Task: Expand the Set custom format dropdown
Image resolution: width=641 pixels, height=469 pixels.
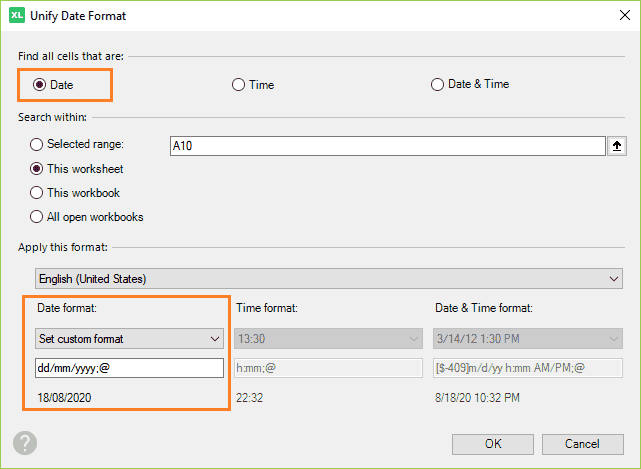Action: click(x=129, y=339)
